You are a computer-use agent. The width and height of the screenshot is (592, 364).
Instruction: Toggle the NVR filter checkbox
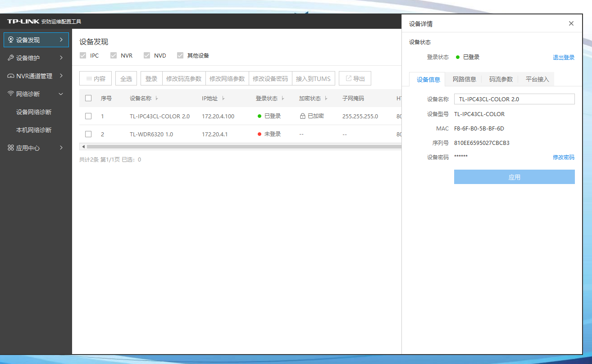click(114, 55)
